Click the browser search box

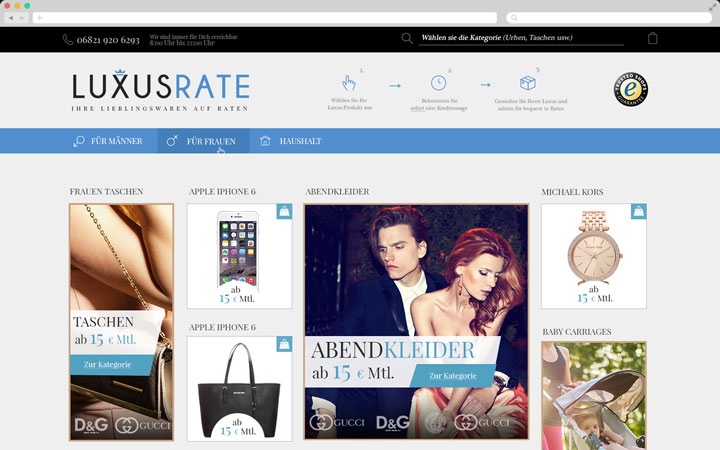click(609, 18)
